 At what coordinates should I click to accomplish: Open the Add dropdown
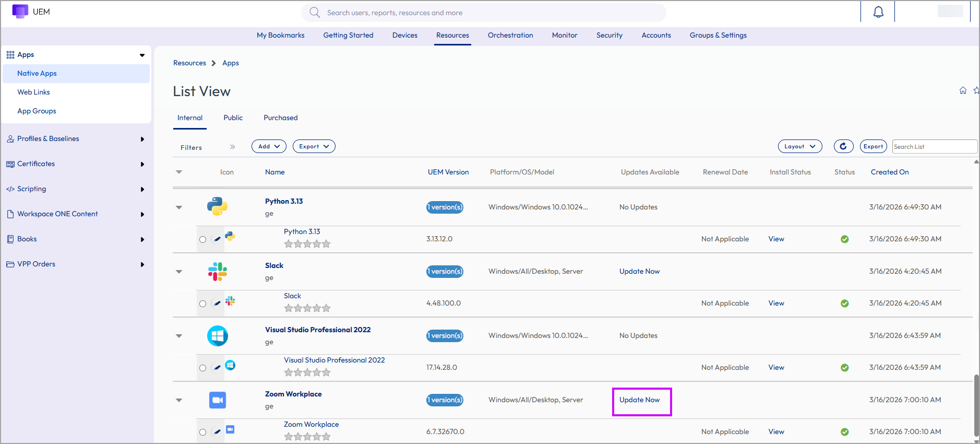click(x=269, y=146)
